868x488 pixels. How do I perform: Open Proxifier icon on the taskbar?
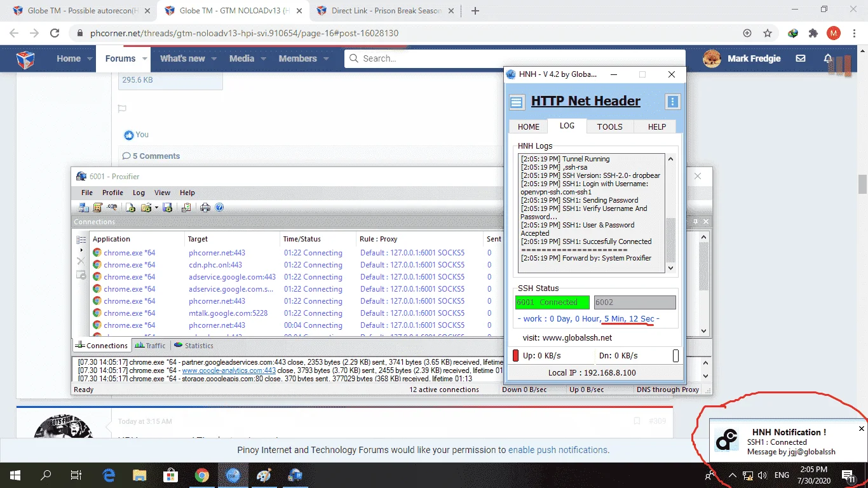coord(295,475)
